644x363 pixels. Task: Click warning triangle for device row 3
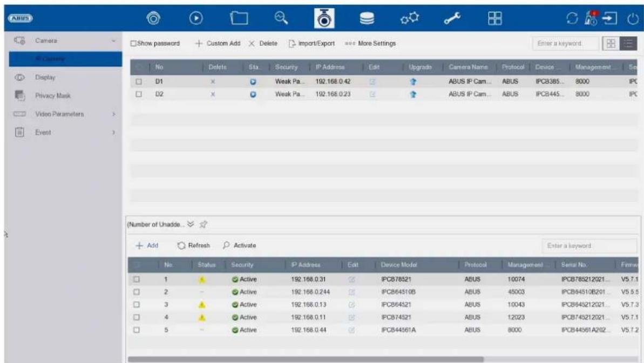pyautogui.click(x=202, y=305)
